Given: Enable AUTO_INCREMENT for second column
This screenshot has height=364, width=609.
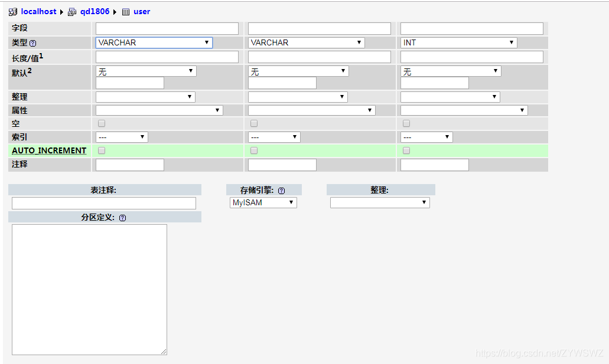Looking at the screenshot, I should click(x=254, y=150).
